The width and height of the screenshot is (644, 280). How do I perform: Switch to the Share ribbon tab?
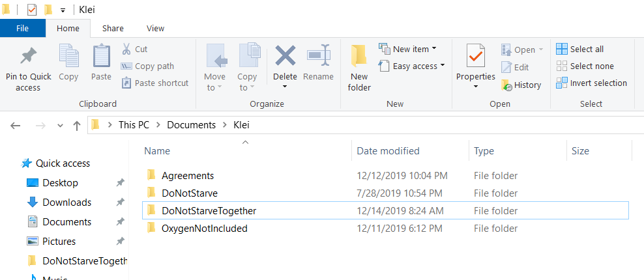pyautogui.click(x=113, y=28)
